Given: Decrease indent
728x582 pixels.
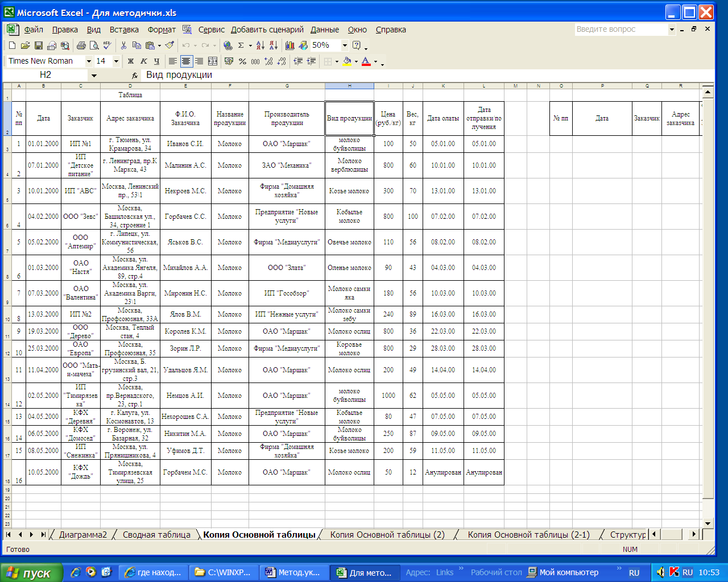Looking at the screenshot, I should (x=298, y=61).
